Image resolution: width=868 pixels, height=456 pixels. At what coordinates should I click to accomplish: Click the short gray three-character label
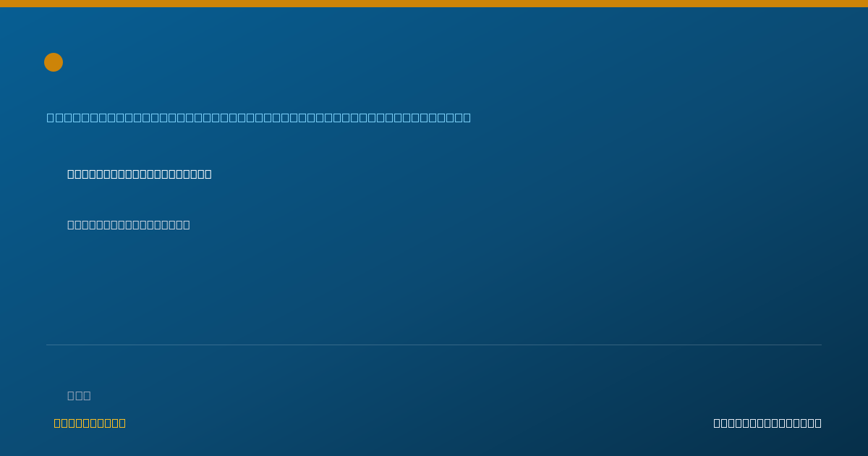(x=79, y=395)
